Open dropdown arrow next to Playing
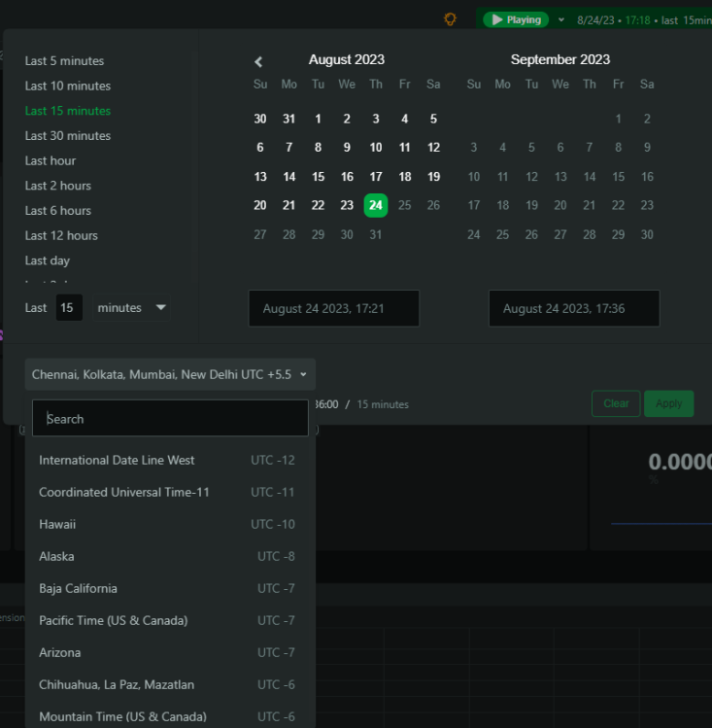 (x=560, y=19)
